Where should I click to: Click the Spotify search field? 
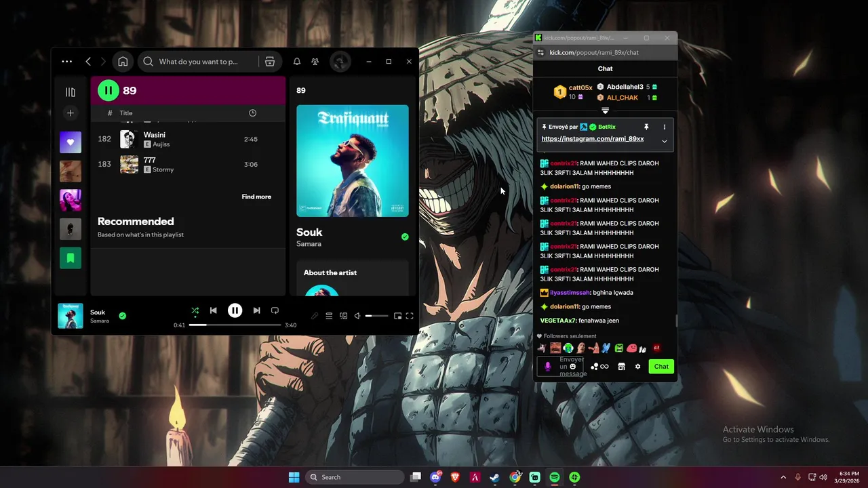coord(199,62)
